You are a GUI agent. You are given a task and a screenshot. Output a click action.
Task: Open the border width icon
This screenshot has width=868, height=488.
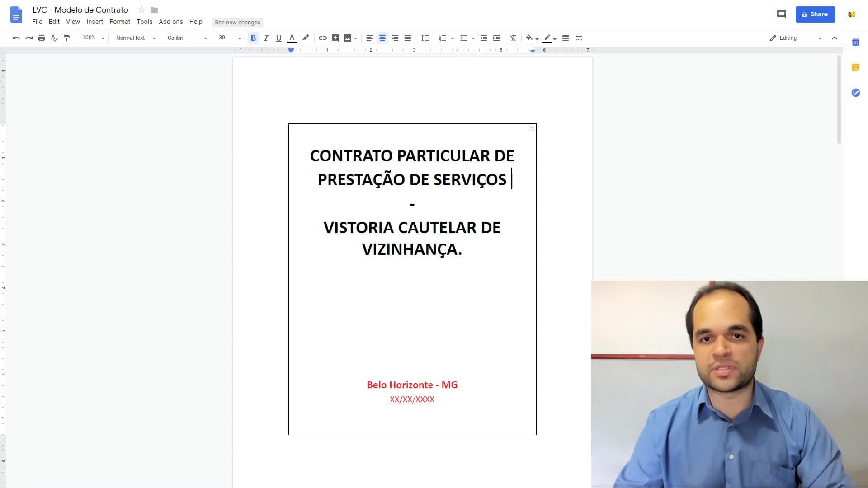tap(566, 38)
